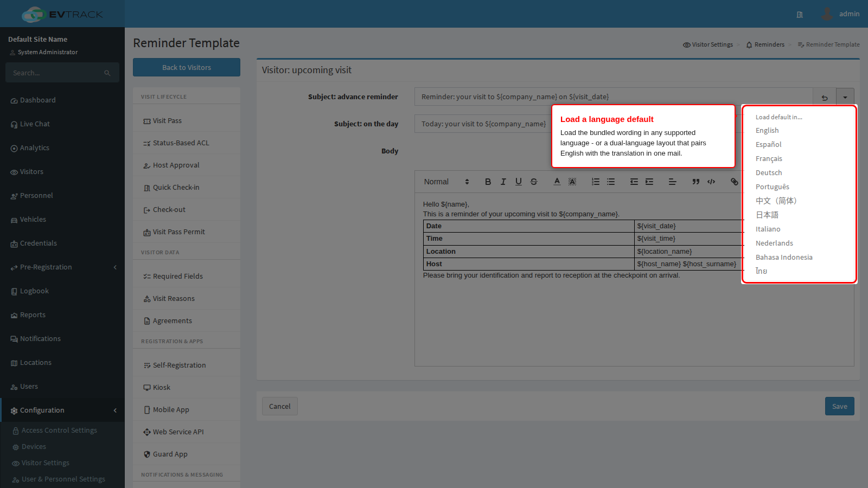Open Guard App settings
Image resolution: width=868 pixels, height=488 pixels.
(187, 454)
